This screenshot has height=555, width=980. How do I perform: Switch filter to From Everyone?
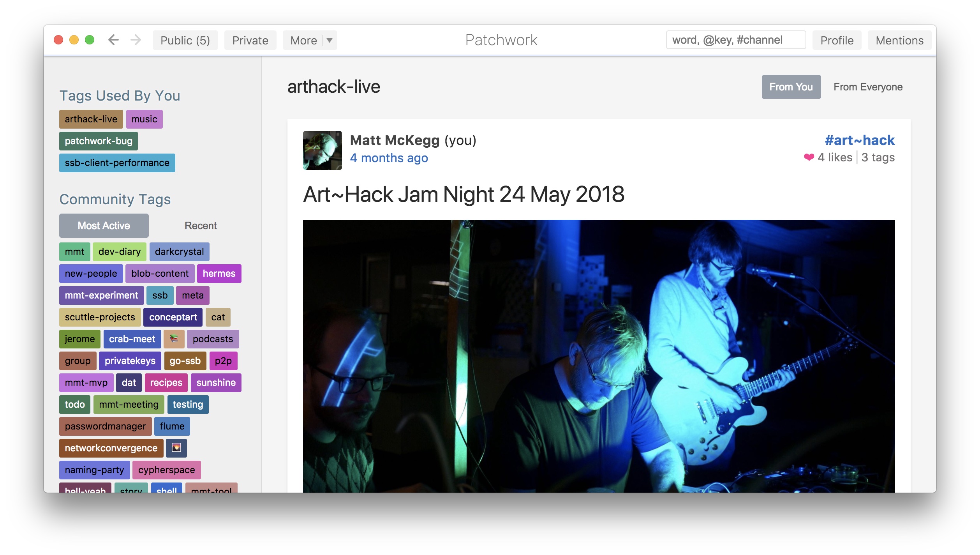click(x=868, y=87)
